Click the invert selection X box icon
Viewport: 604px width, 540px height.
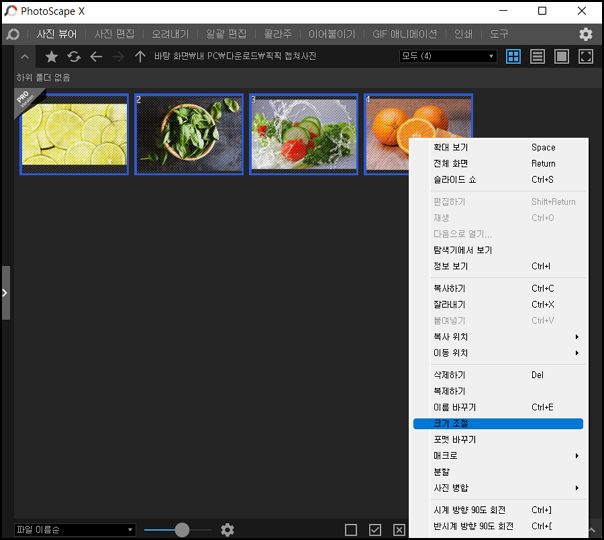point(399,530)
